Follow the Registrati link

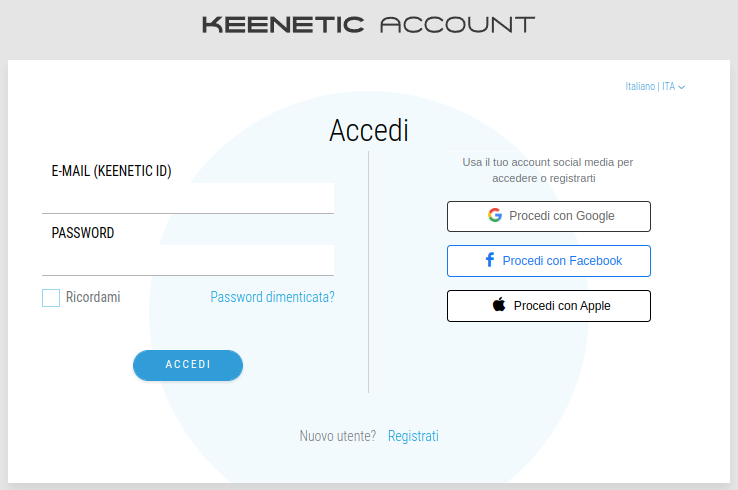point(413,436)
